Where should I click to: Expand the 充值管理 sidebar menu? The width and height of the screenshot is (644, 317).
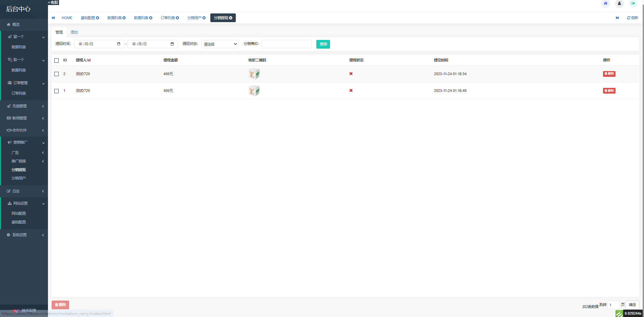[x=24, y=106]
